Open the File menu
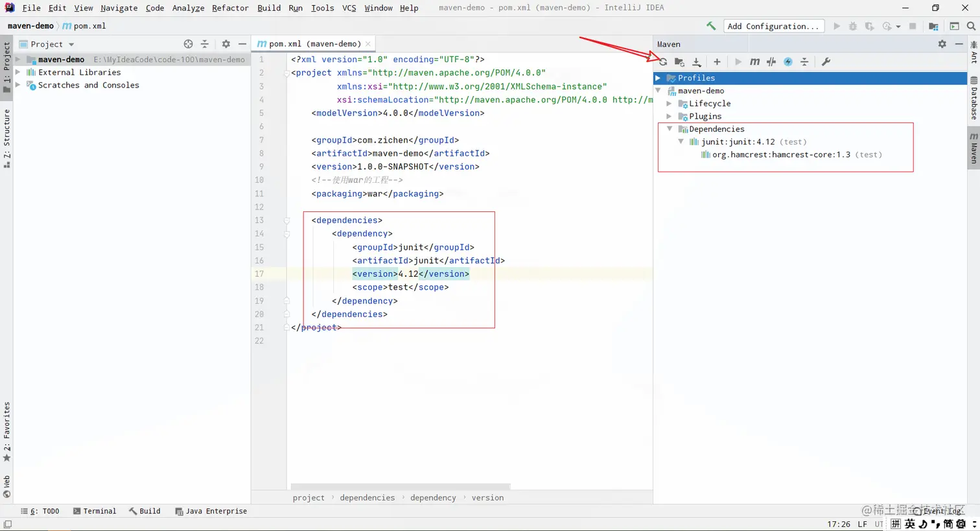 tap(31, 8)
